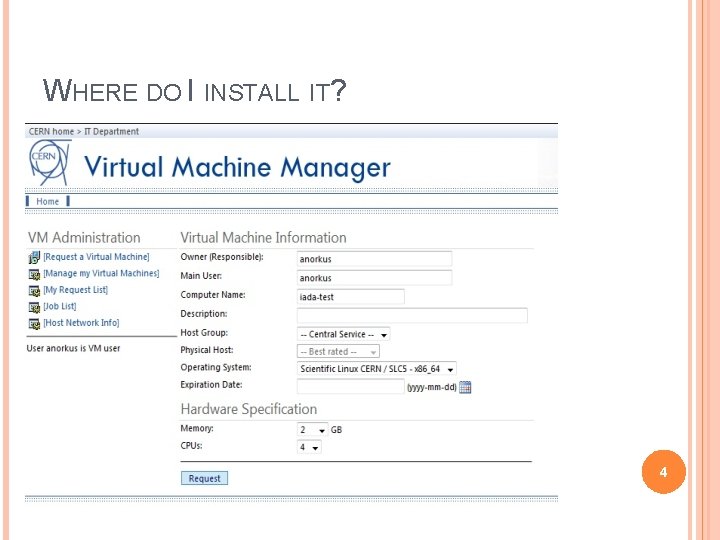Select the Home menu item
The height and width of the screenshot is (540, 720).
(x=48, y=201)
